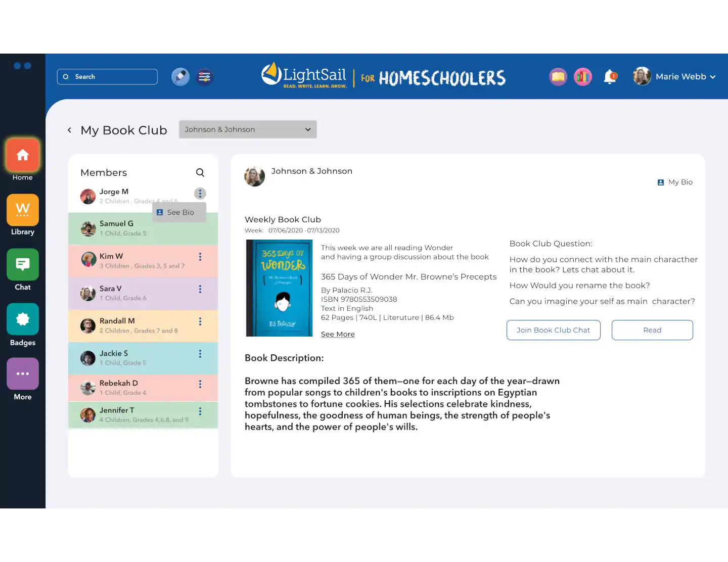This screenshot has height=562, width=728.
Task: Open the Marie Webb account menu
Action: tap(685, 77)
